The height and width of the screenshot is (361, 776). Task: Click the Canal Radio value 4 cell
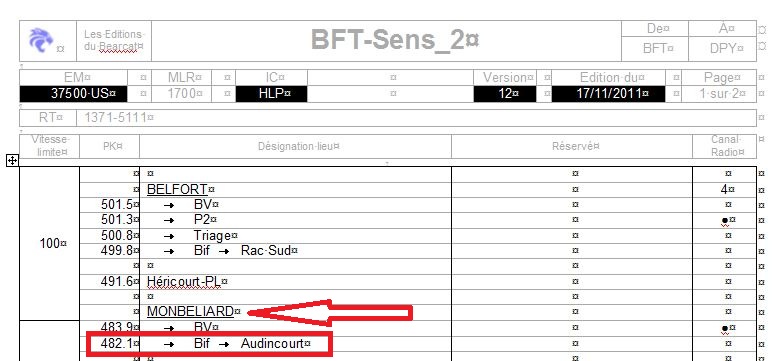[725, 189]
